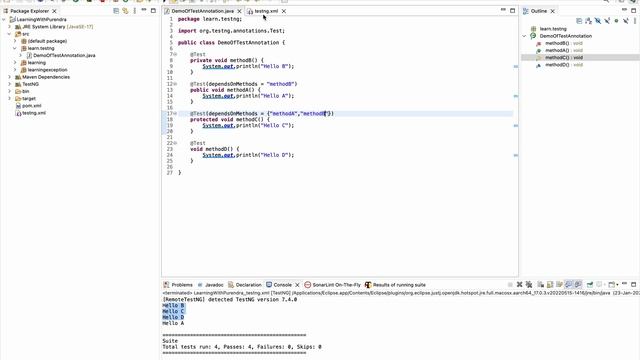This screenshot has width=640, height=360.
Task: Maximize the Package Explorer panel
Action: pos(153,11)
